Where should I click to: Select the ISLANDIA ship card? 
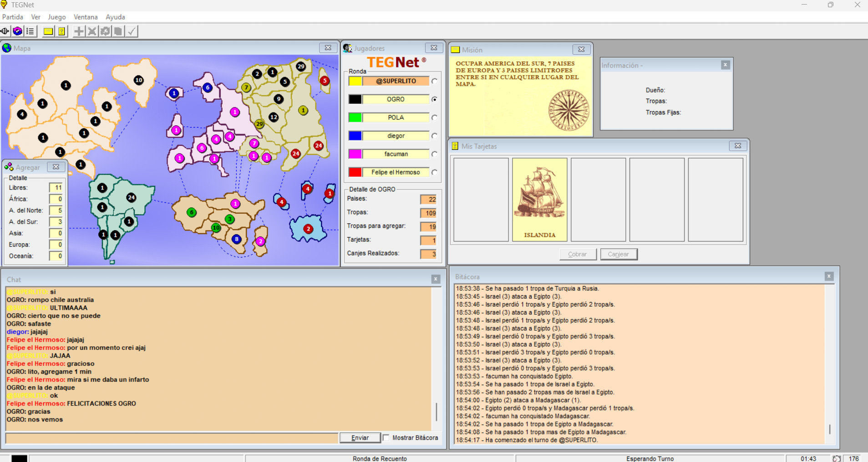539,199
